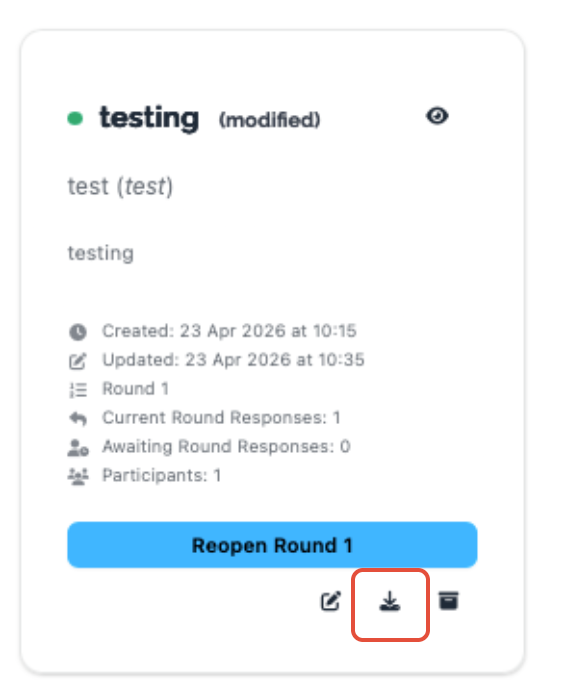
Task: Click the group icon beside Participants
Action: click(78, 476)
